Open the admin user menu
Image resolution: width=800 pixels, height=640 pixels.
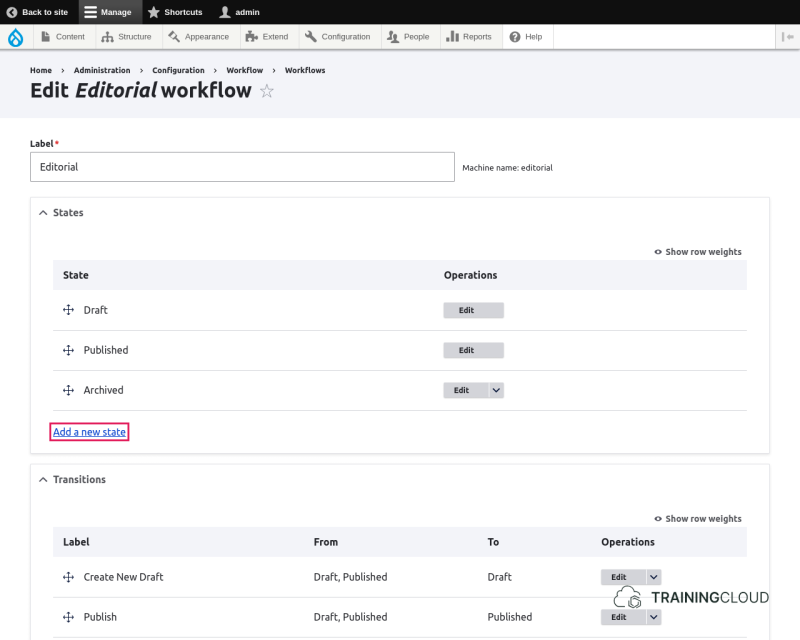(239, 12)
